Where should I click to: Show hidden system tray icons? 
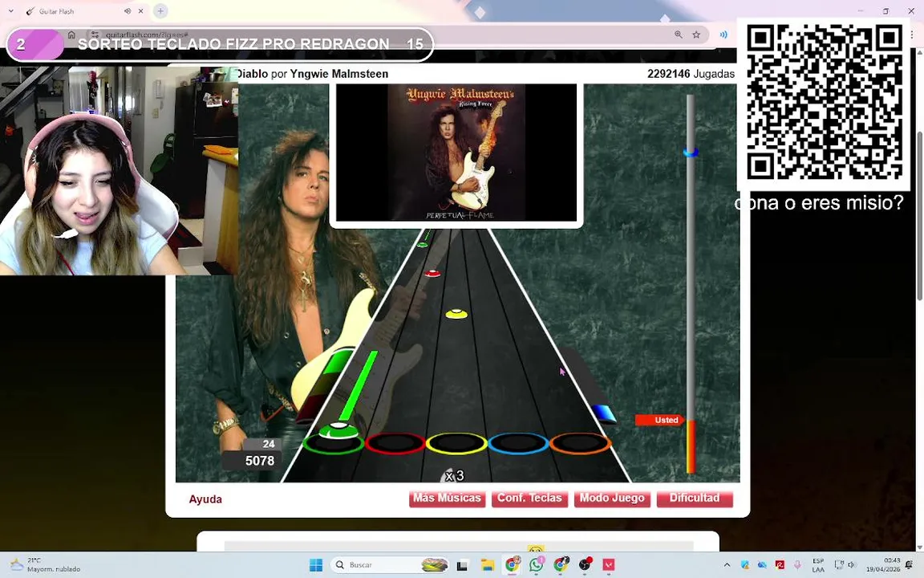[x=727, y=565]
